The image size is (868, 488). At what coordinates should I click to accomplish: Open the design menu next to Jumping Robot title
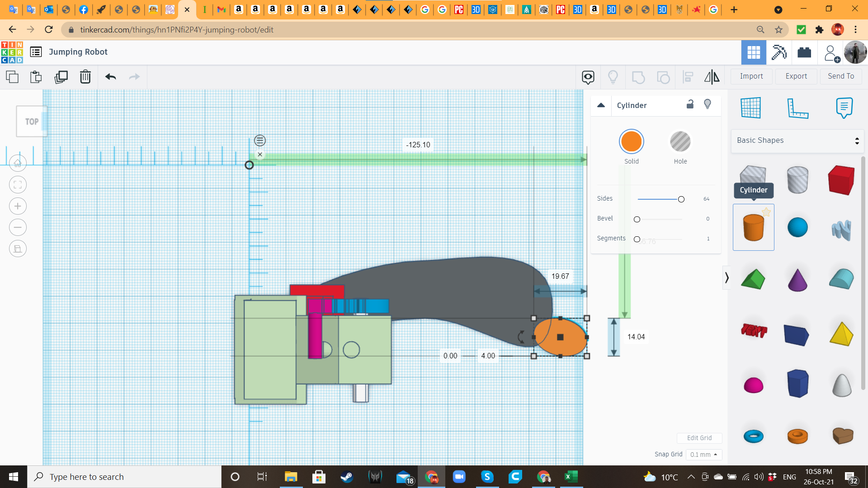point(35,52)
